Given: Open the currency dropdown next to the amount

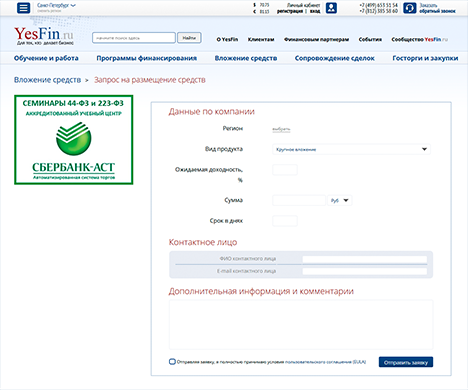Looking at the screenshot, I should [x=339, y=200].
